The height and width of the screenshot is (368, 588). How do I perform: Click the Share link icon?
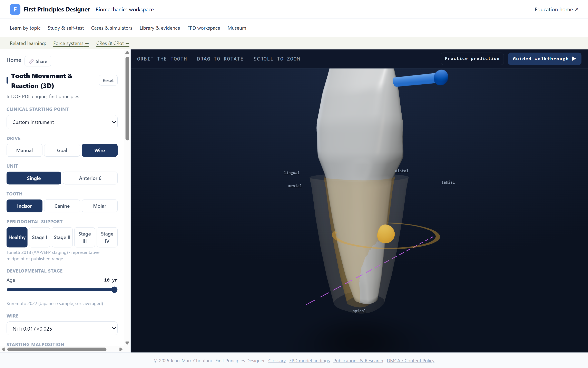(x=31, y=61)
